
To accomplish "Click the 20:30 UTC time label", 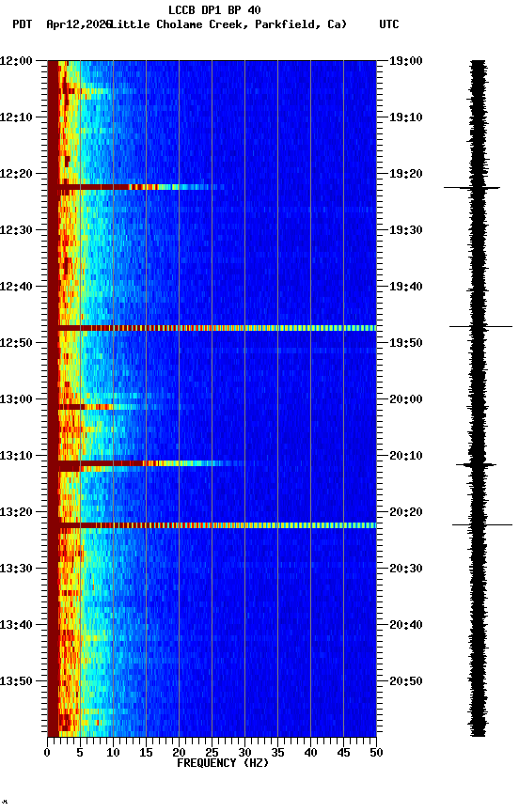I will coord(406,569).
